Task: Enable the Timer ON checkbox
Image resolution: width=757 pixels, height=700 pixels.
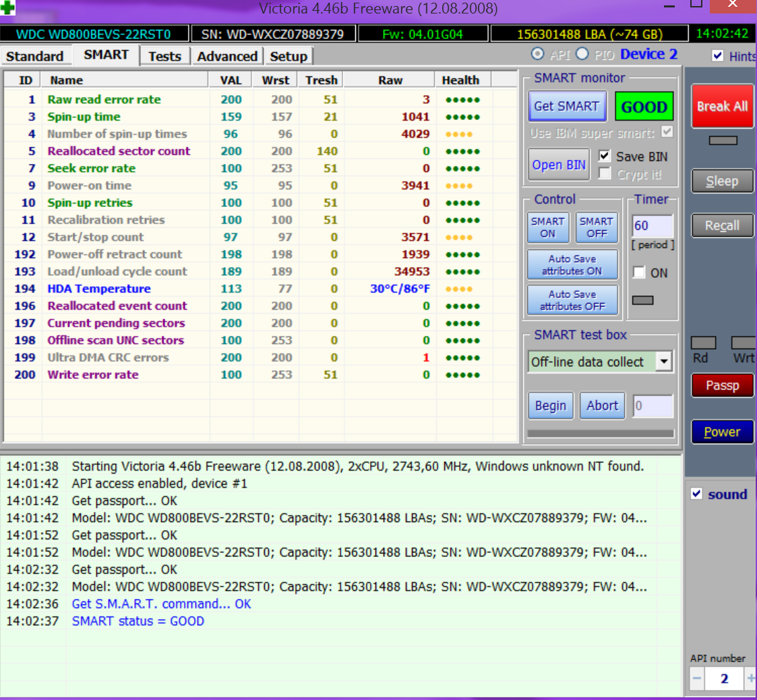Action: (639, 272)
